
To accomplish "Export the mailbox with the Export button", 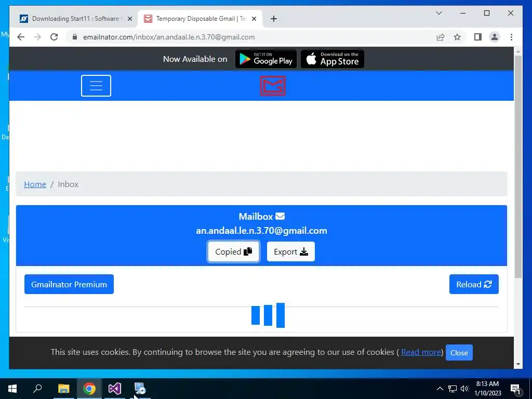I will point(291,251).
